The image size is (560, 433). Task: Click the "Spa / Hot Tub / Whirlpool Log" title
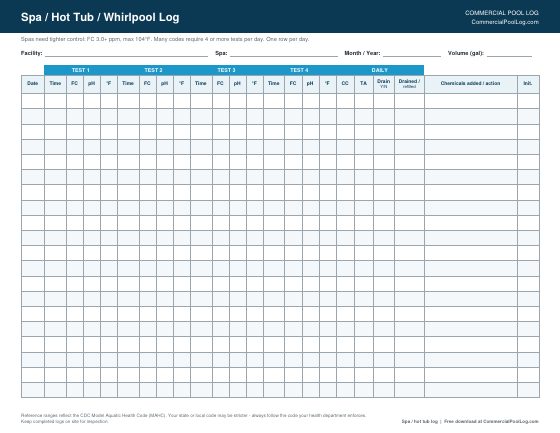tap(100, 17)
